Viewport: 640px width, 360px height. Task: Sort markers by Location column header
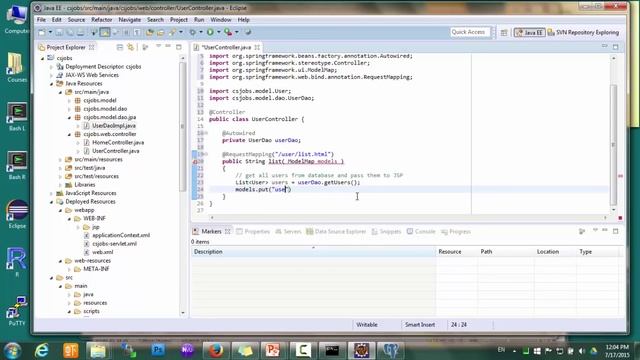click(555, 252)
